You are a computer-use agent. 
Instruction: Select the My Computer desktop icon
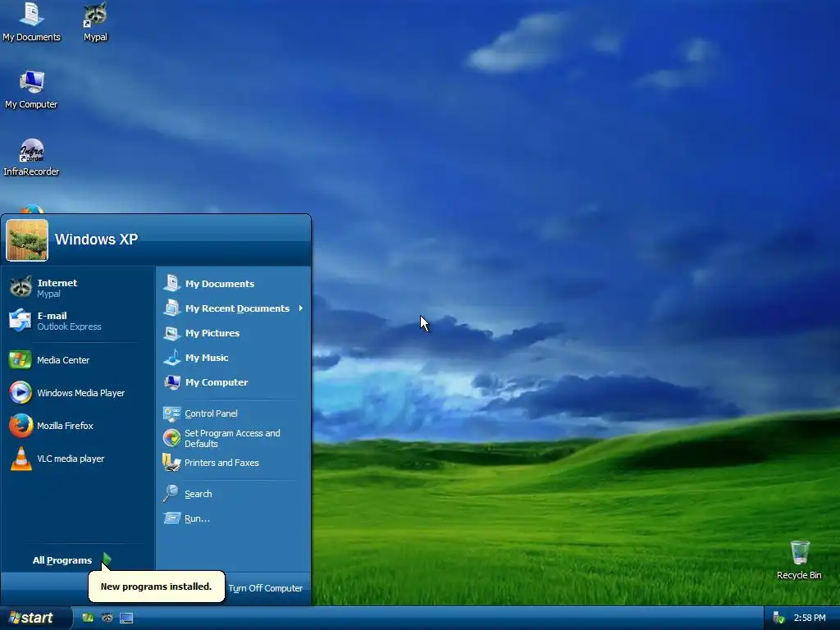(x=31, y=89)
